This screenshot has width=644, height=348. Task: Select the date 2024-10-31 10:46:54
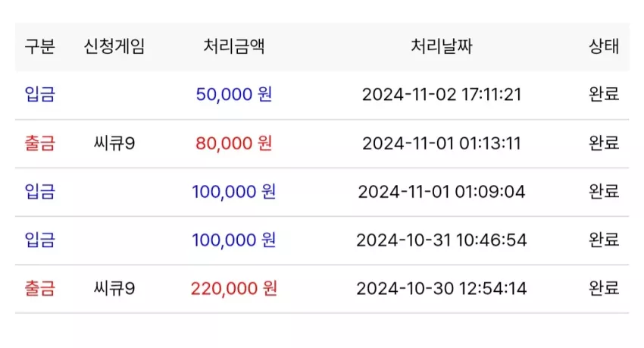(442, 240)
